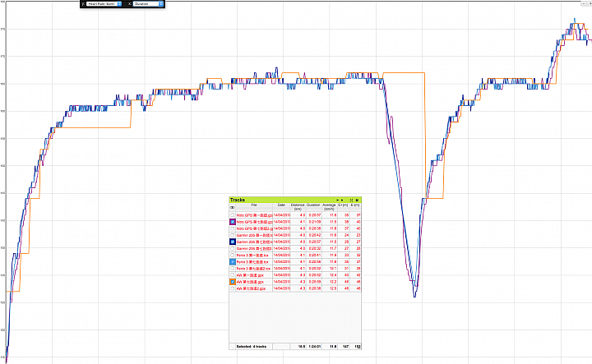Click the small square icon in Tracks header

[x=342, y=200]
